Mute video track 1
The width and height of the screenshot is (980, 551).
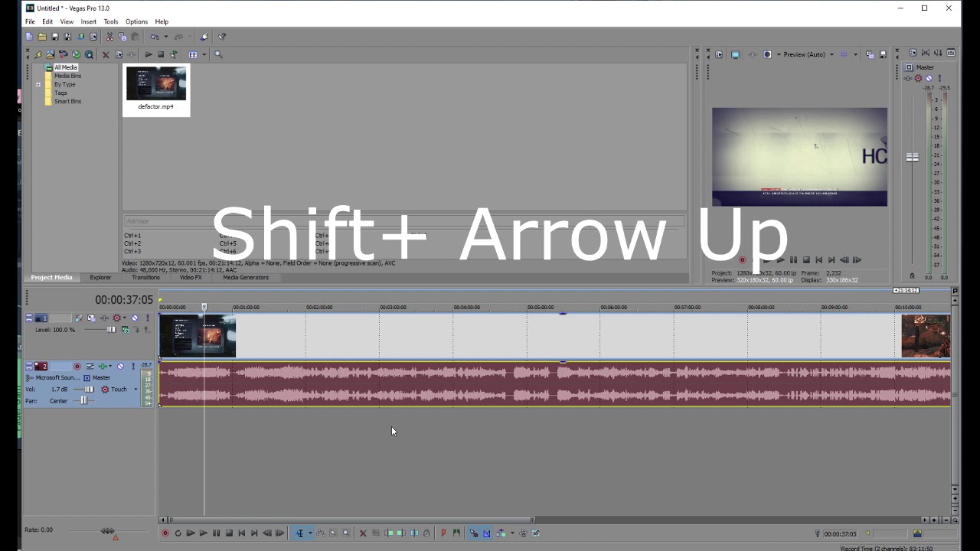(x=135, y=318)
